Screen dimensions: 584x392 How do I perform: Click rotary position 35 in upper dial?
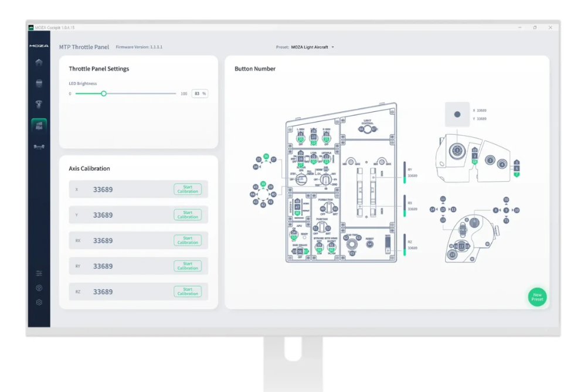[x=259, y=159]
